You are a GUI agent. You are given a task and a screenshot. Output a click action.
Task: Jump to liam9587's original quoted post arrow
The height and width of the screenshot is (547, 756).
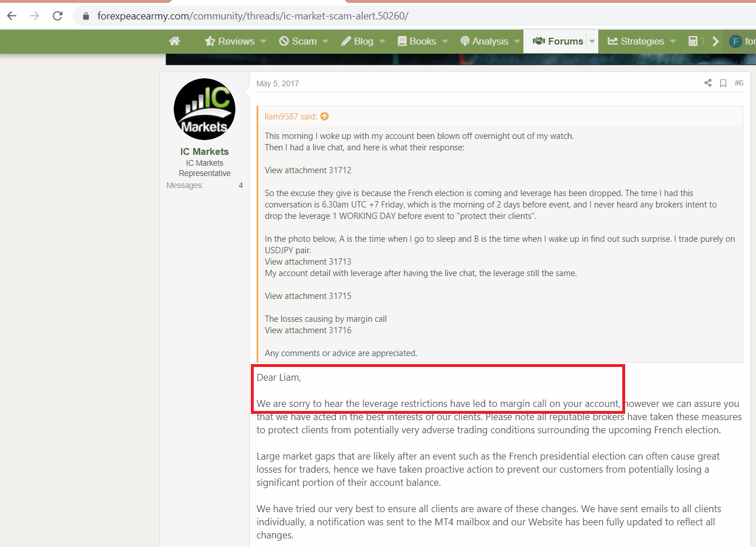325,117
